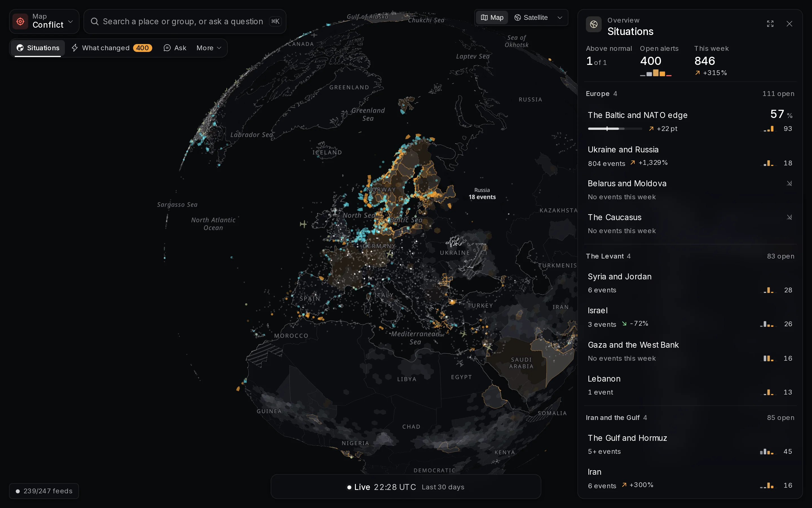The image size is (812, 508).
Task: Open Ukraine and Russia situation
Action: (x=690, y=156)
